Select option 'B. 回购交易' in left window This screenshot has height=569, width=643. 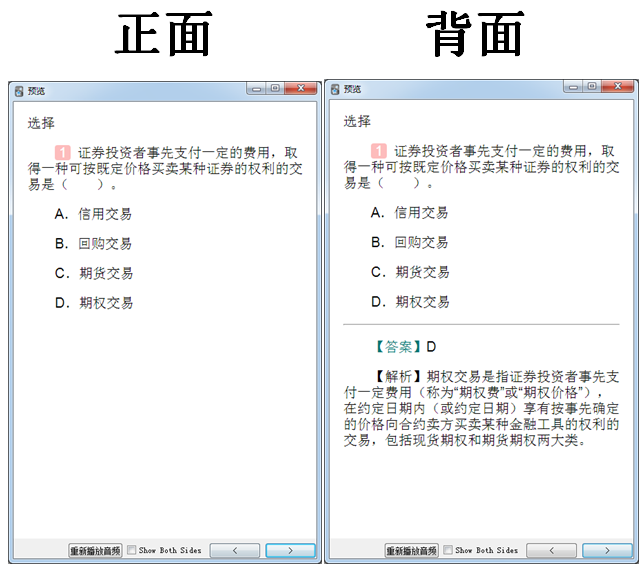pyautogui.click(x=93, y=244)
